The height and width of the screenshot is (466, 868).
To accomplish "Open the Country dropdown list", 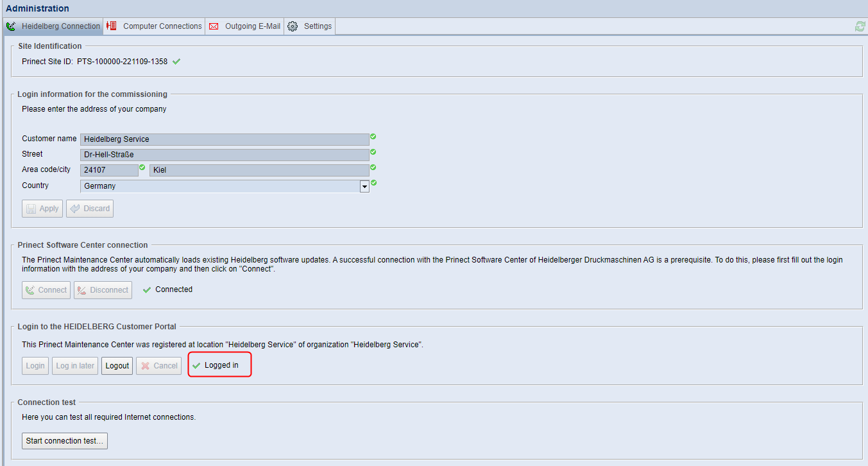I will [x=364, y=186].
